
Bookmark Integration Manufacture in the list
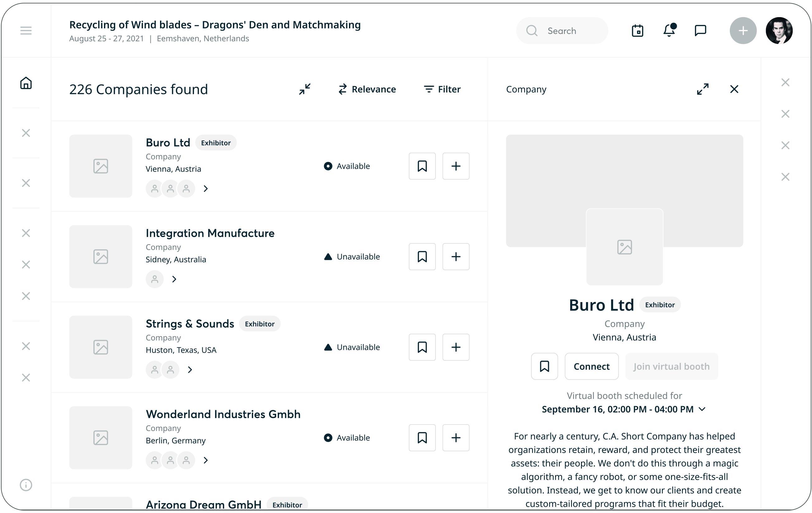422,257
